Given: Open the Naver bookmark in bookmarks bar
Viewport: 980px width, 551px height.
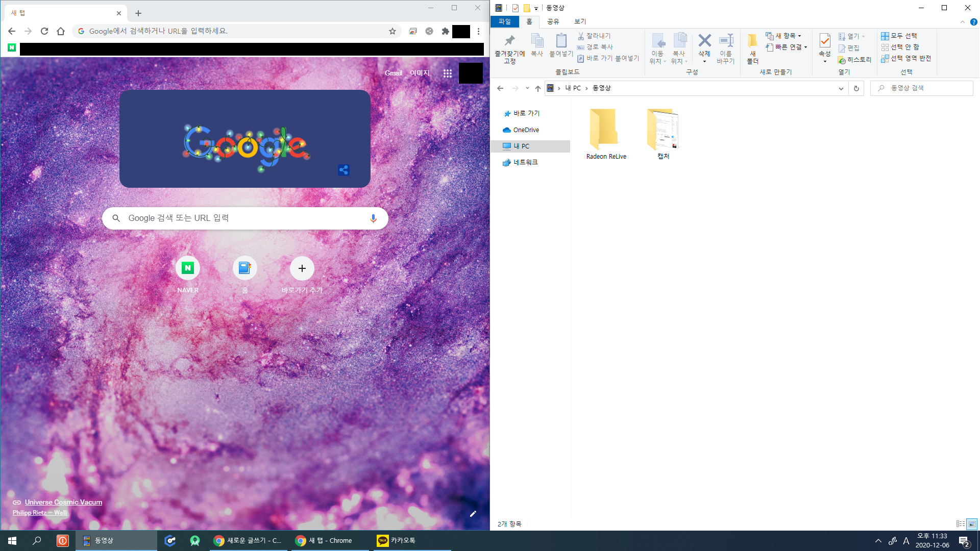Looking at the screenshot, I should tap(12, 47).
